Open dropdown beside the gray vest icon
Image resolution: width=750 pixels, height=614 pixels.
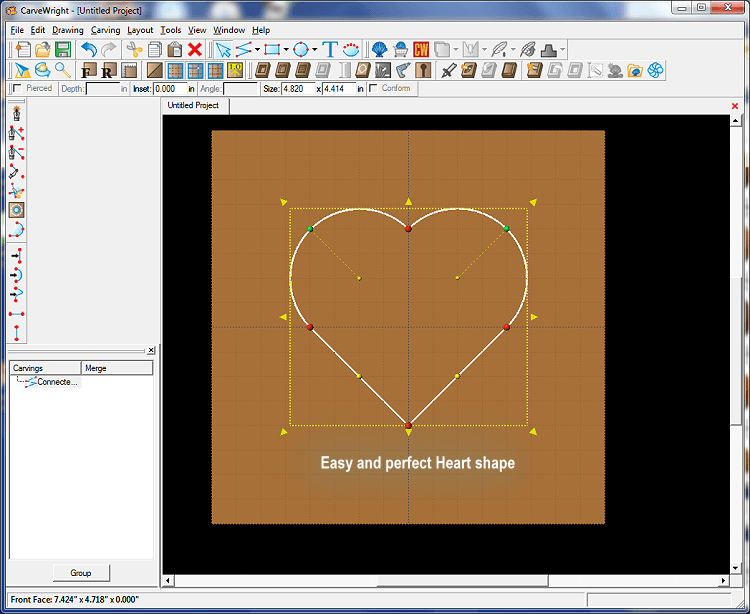(x=485, y=49)
